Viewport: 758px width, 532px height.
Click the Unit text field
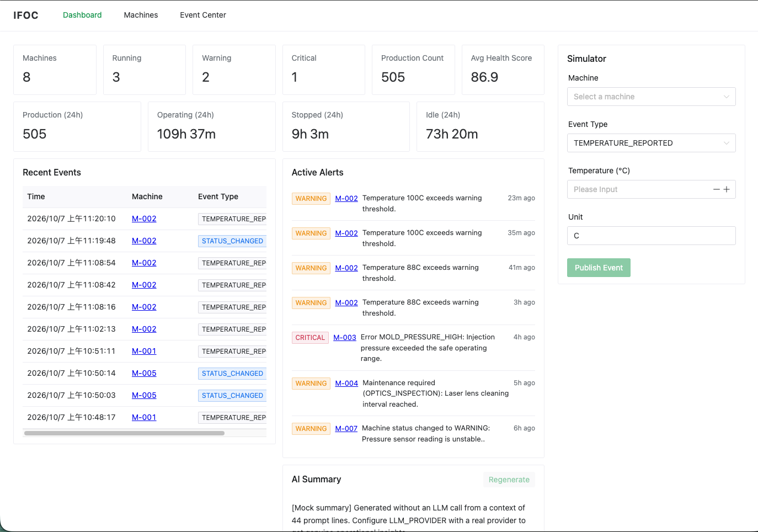pos(652,236)
